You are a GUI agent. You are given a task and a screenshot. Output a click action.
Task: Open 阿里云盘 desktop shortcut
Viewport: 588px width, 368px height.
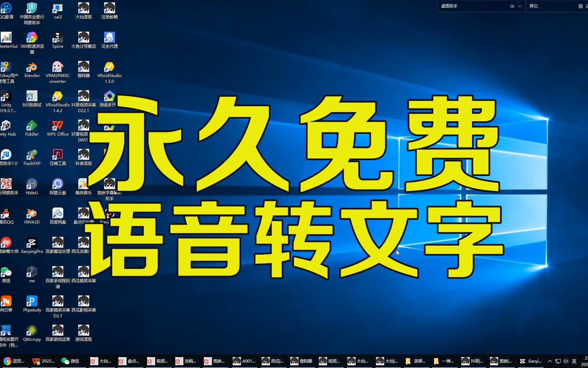click(58, 187)
